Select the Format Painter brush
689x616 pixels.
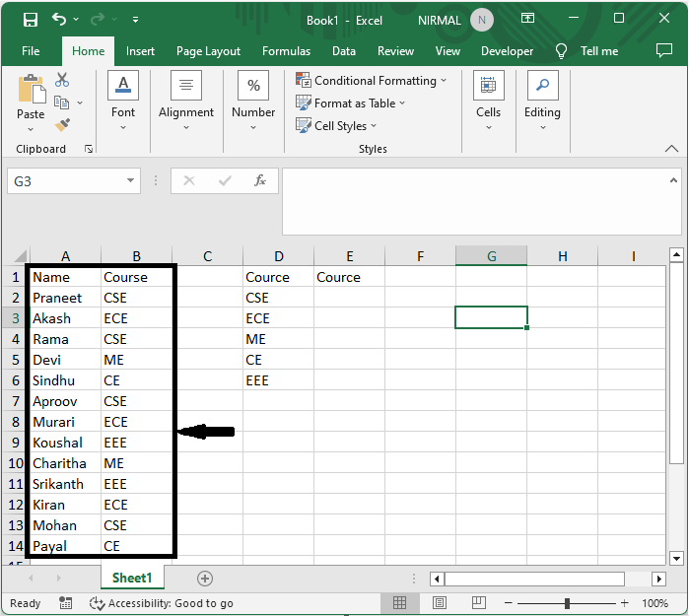tap(62, 125)
